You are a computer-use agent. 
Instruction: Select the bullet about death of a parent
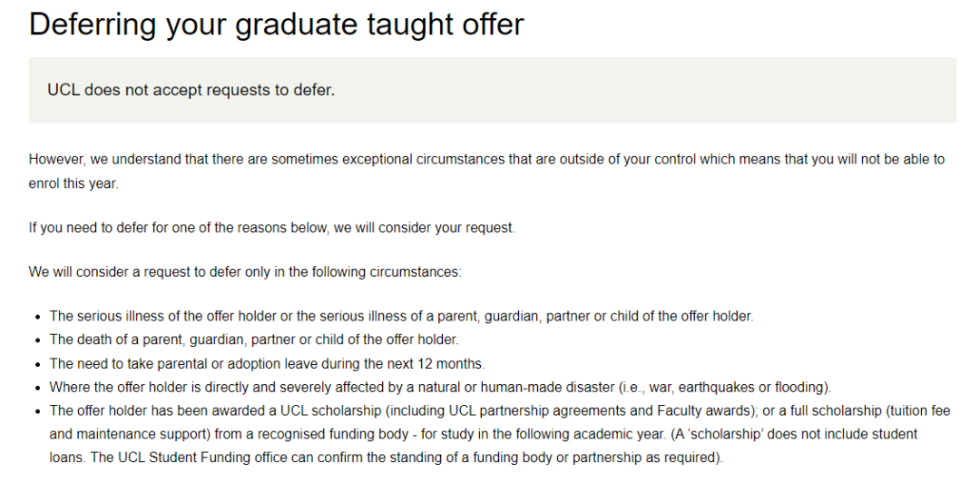tap(254, 340)
